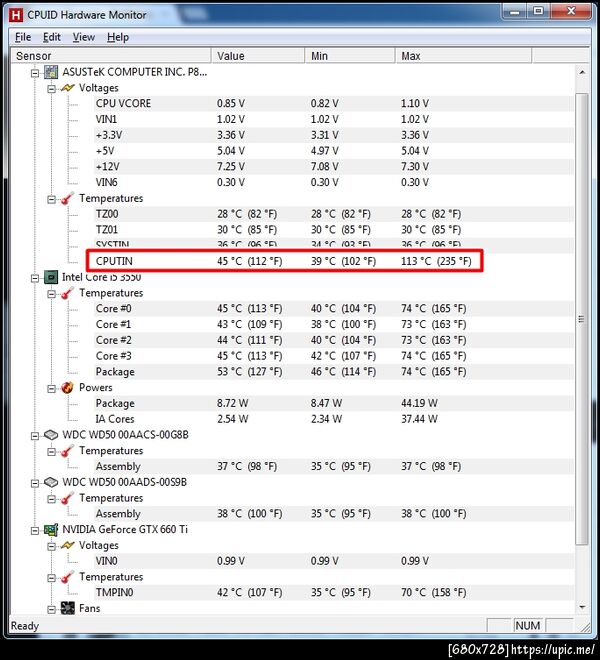Click the WDC WD50 00AACS hard drive icon
Screen dimensions: 600x660
[51, 435]
